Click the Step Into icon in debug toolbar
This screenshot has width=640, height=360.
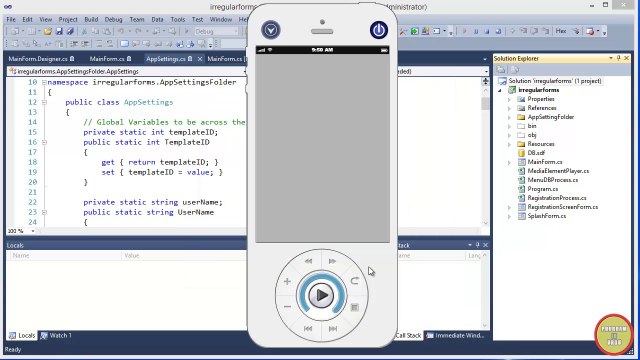pos(524,31)
